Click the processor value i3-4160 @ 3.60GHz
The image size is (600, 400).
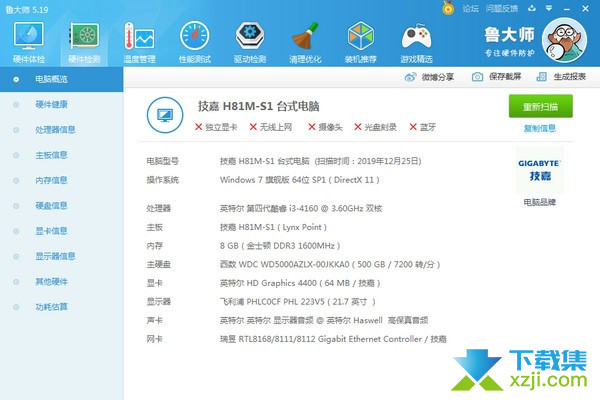pos(301,208)
